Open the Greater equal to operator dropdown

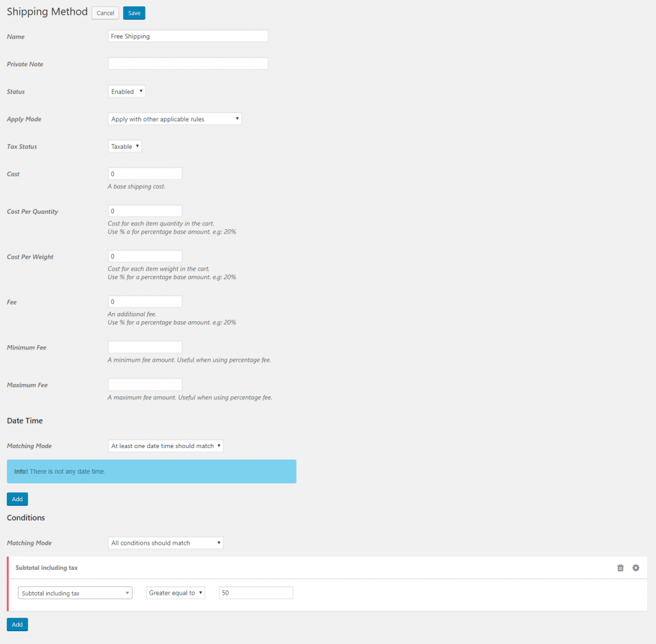[176, 593]
